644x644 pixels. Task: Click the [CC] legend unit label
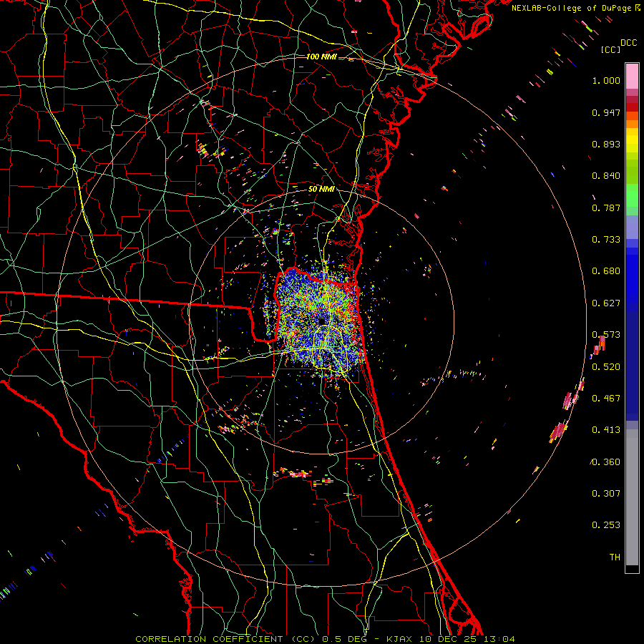tap(610, 49)
